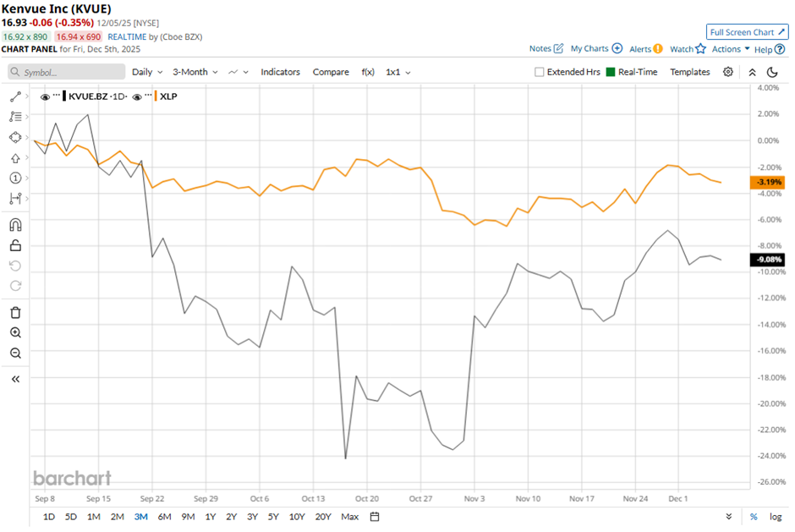Toggle the lock drawings padlock
The image size is (795, 532).
(x=15, y=245)
